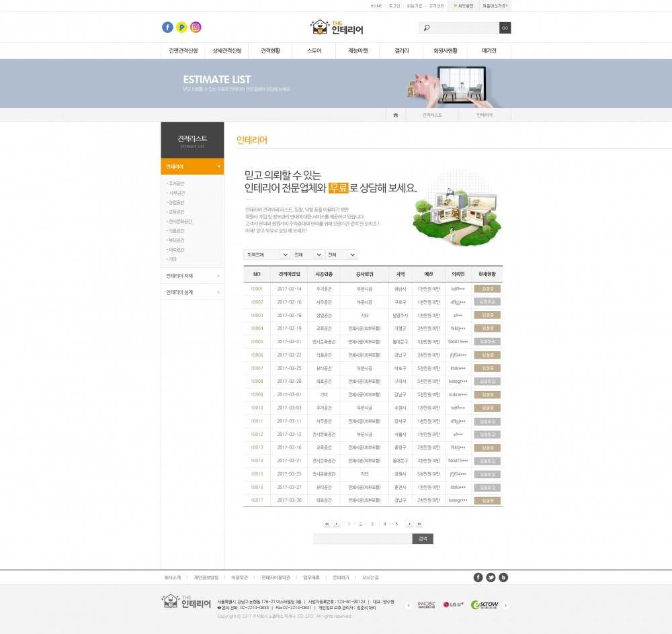Click the home icon in breadcrumb bar

tap(396, 116)
